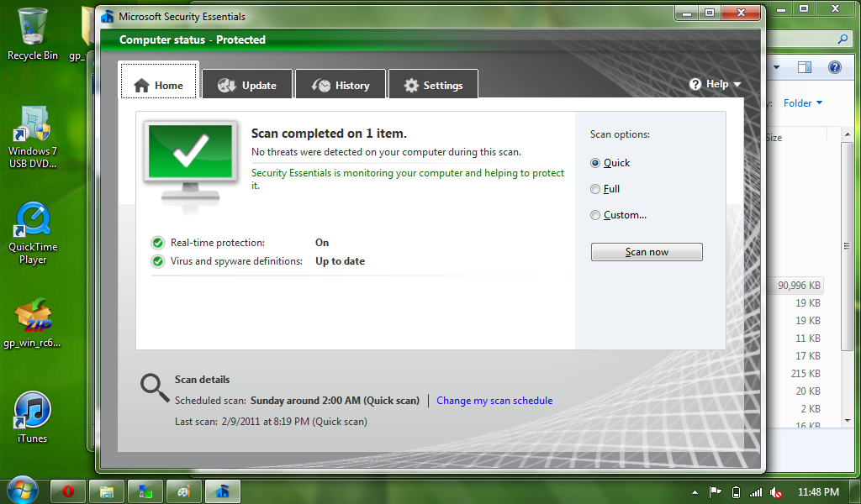Click the Security Essentials title bar icon

pos(107,17)
